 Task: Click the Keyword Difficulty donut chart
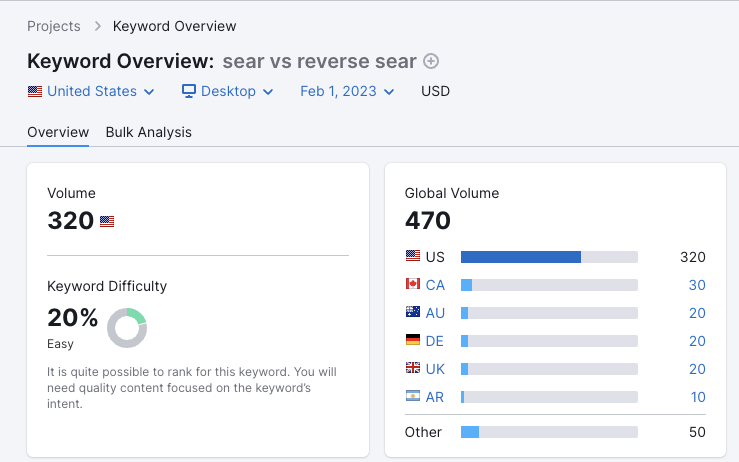click(x=127, y=328)
